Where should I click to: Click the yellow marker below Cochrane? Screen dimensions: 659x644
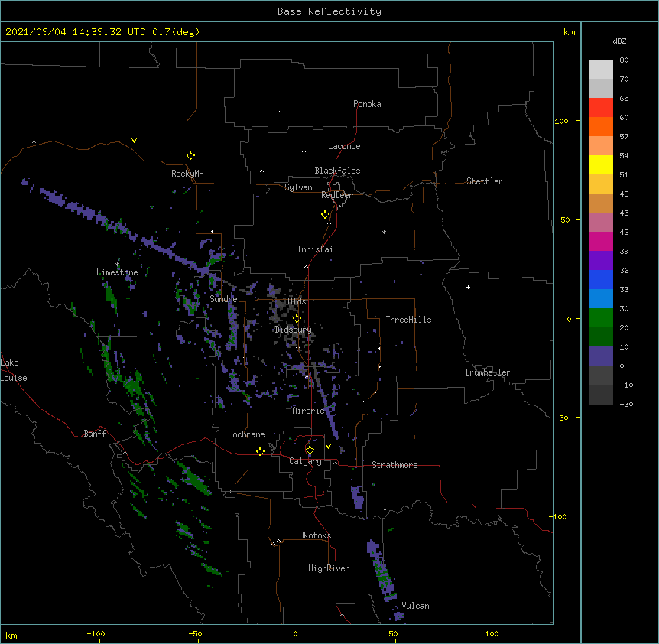pyautogui.click(x=260, y=451)
